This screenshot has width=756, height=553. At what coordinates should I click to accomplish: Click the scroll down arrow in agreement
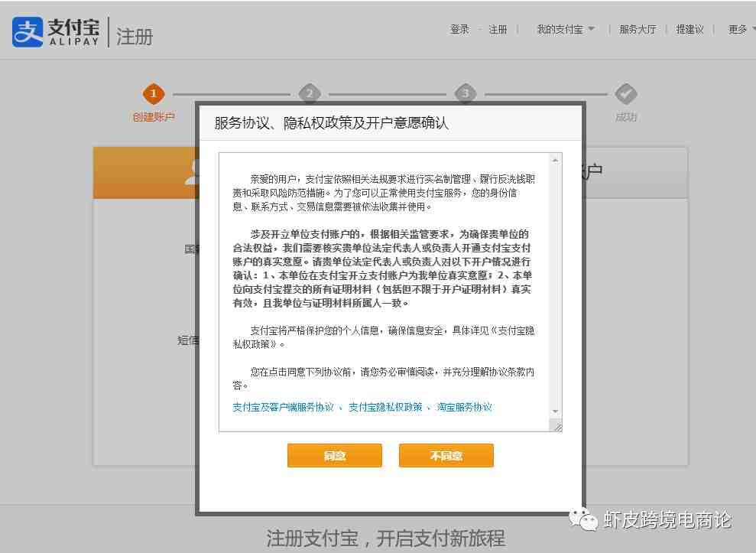pos(556,411)
